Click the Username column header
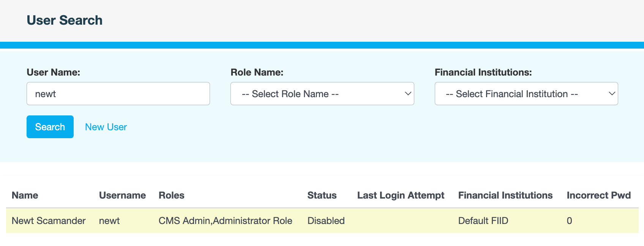644x246 pixels. [122, 196]
